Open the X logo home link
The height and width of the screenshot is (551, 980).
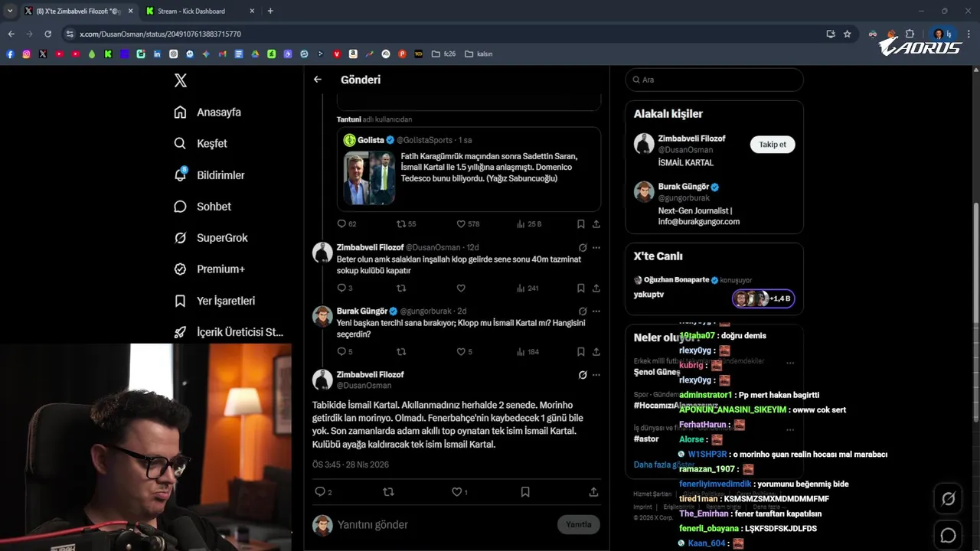tap(181, 80)
